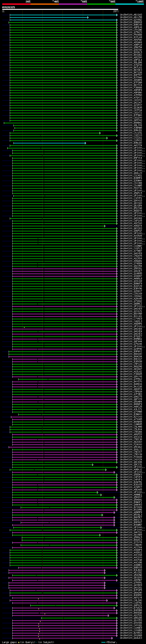
Task: Open hit UniRef100_B8B8G9
Action: 131,22
